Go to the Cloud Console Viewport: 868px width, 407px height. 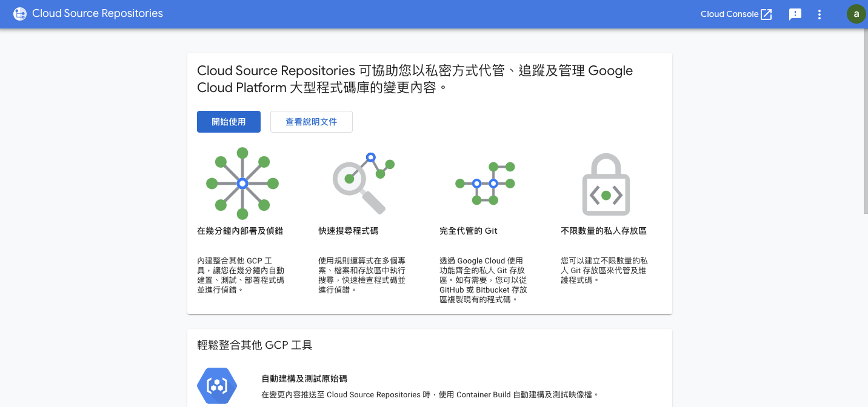(730, 13)
